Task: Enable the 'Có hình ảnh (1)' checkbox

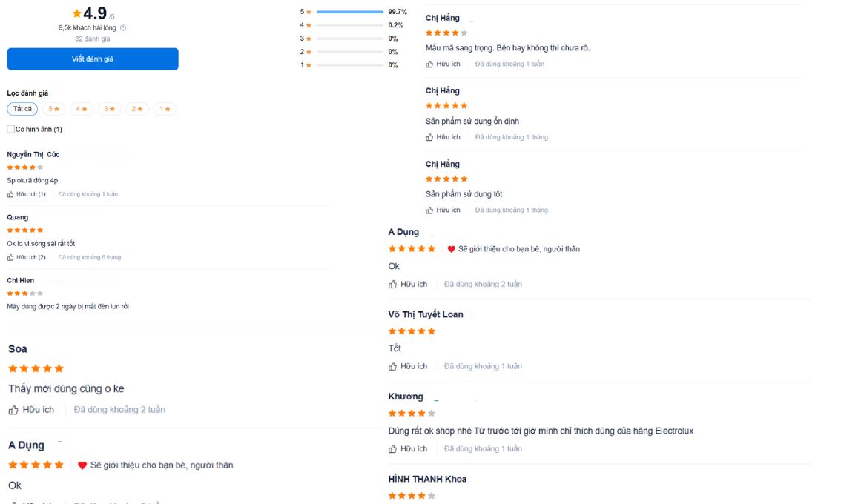Action: click(11, 129)
